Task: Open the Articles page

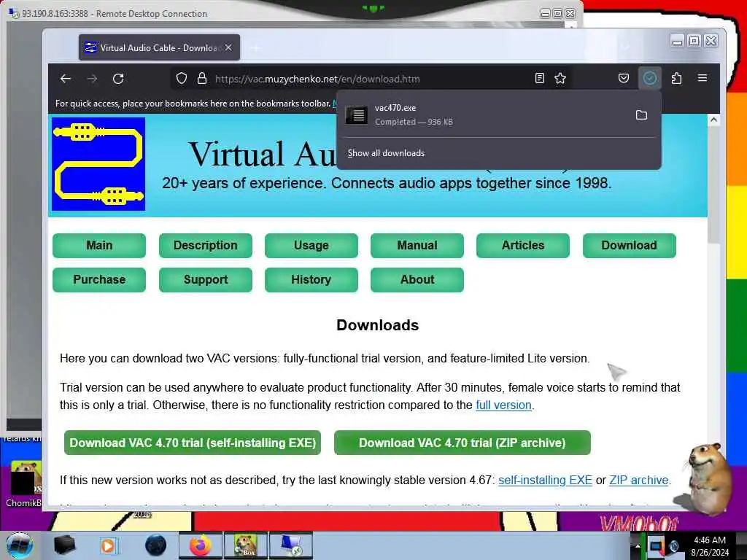Action: 522,245
